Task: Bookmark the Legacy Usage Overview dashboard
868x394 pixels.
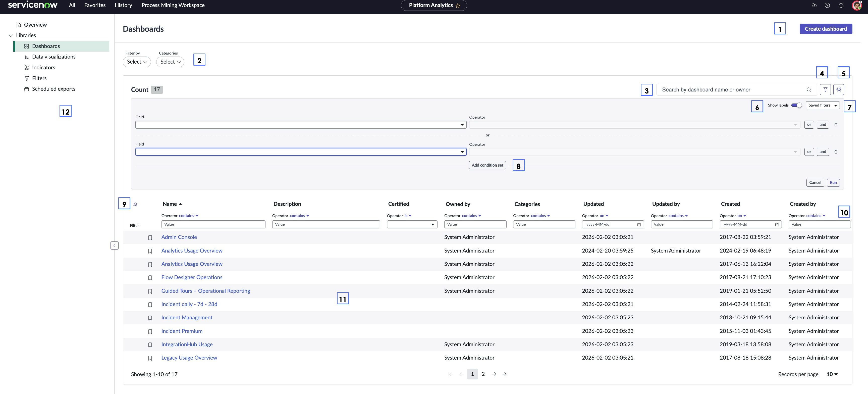Action: pyautogui.click(x=150, y=358)
